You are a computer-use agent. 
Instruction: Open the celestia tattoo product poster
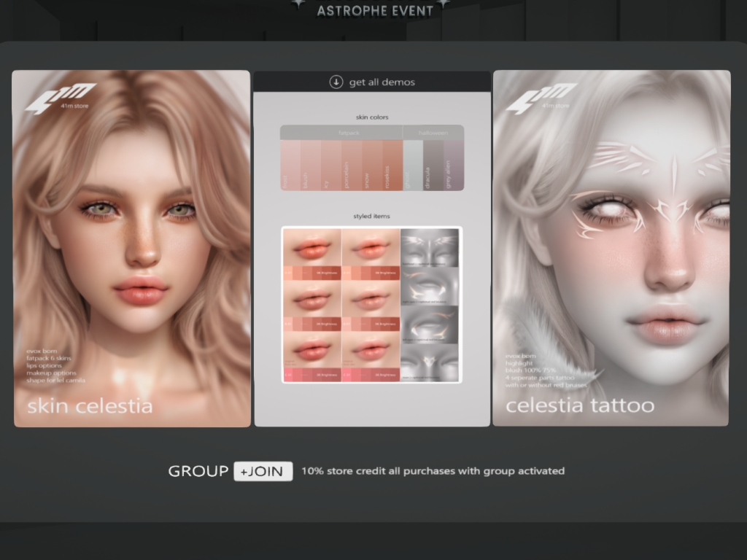tap(611, 248)
